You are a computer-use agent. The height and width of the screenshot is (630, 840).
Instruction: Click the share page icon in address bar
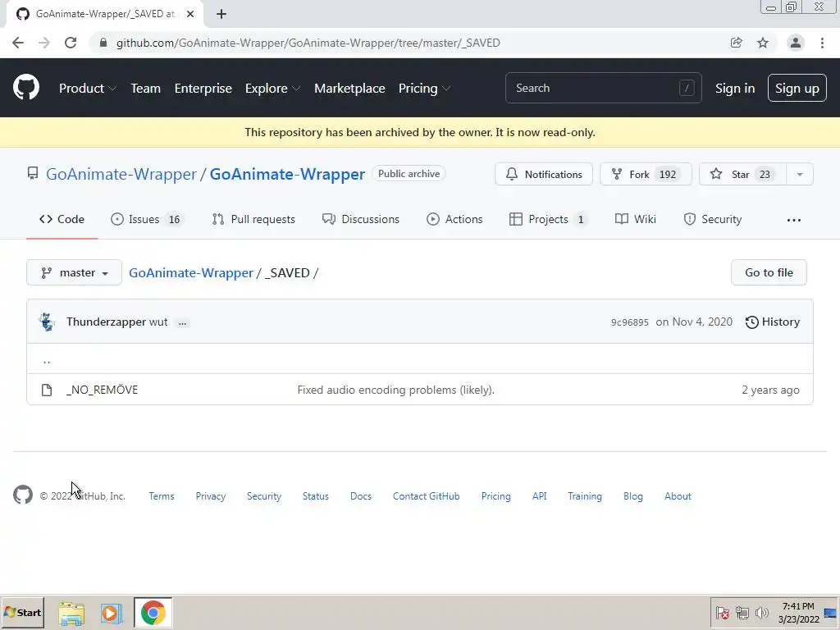coord(736,43)
